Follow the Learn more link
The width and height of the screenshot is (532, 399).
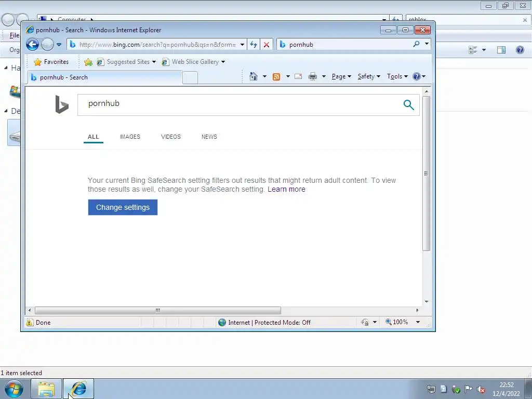(286, 189)
